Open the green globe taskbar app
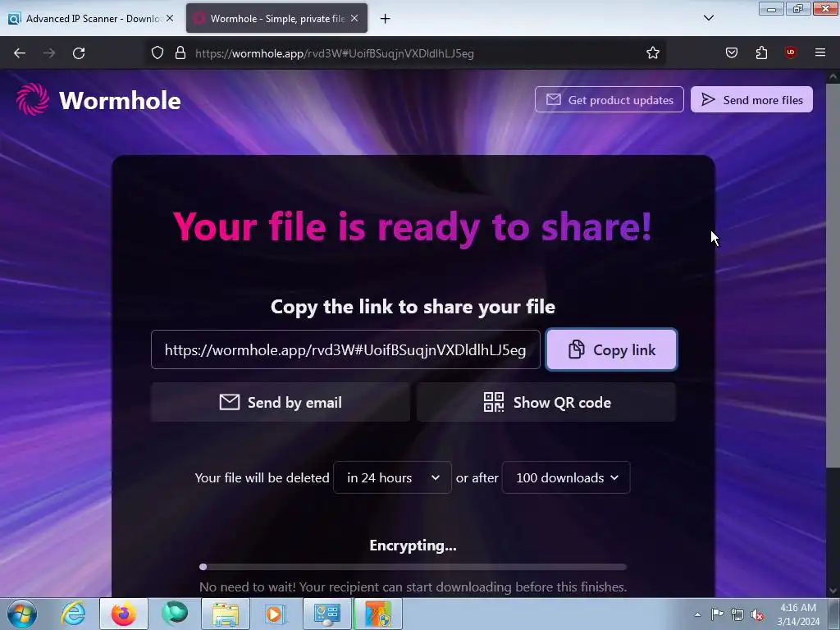Viewport: 840px width, 630px height. pos(175,614)
